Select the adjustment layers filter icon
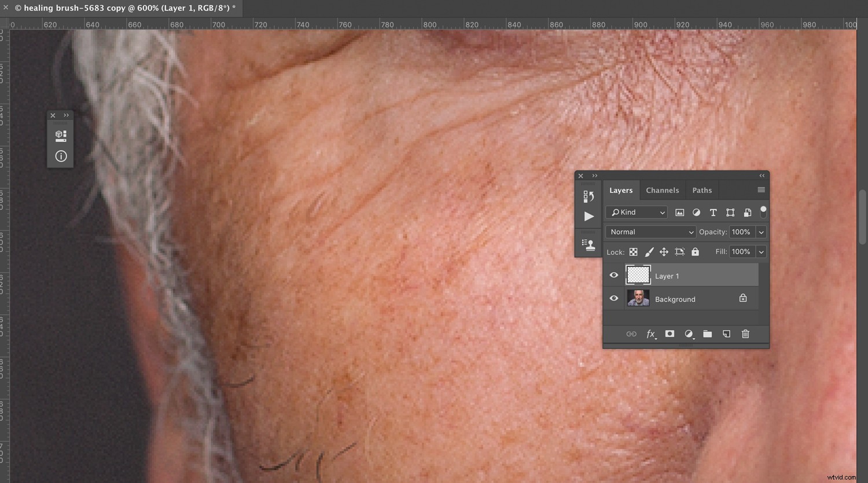This screenshot has height=483, width=868. tap(696, 212)
